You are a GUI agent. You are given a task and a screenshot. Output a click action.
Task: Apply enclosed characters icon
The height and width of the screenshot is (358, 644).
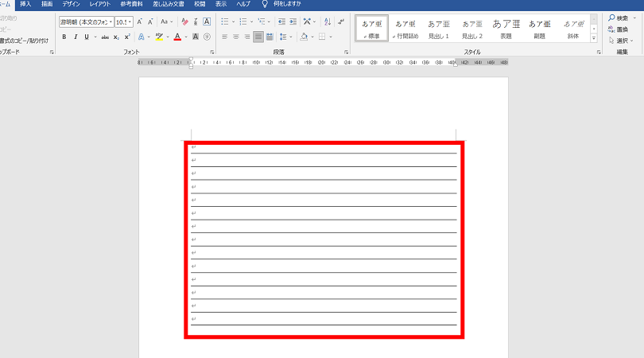[x=207, y=37]
